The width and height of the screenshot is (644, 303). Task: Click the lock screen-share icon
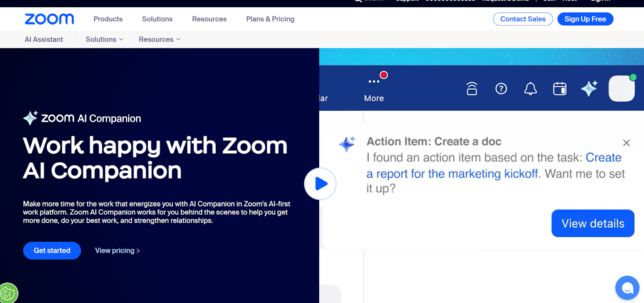pyautogui.click(x=472, y=88)
